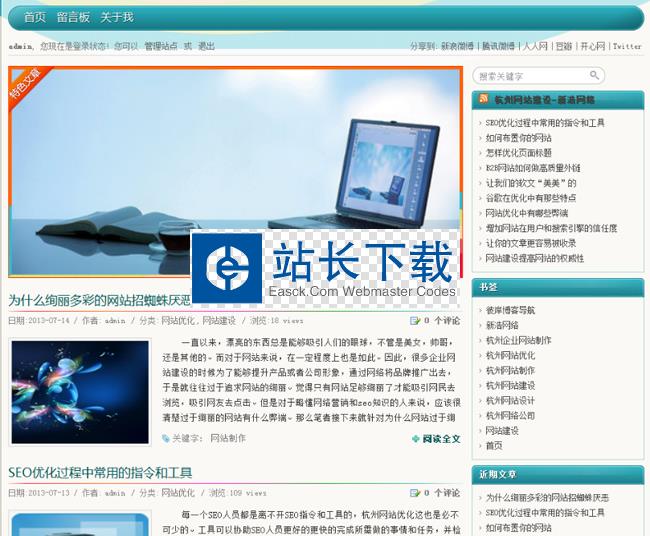The height and width of the screenshot is (536, 650).
Task: Open recent article 为什么绚丽多彩的网站招蜘蛛厌恶 in 近期文章
Action: (x=547, y=497)
